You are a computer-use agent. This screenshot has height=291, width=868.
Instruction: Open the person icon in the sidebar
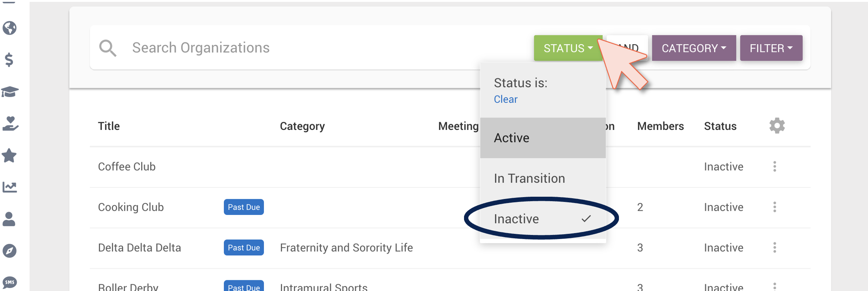point(9,219)
